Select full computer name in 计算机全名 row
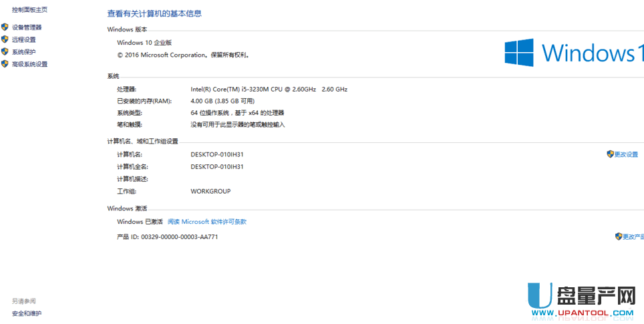644x324 pixels. pyautogui.click(x=217, y=167)
